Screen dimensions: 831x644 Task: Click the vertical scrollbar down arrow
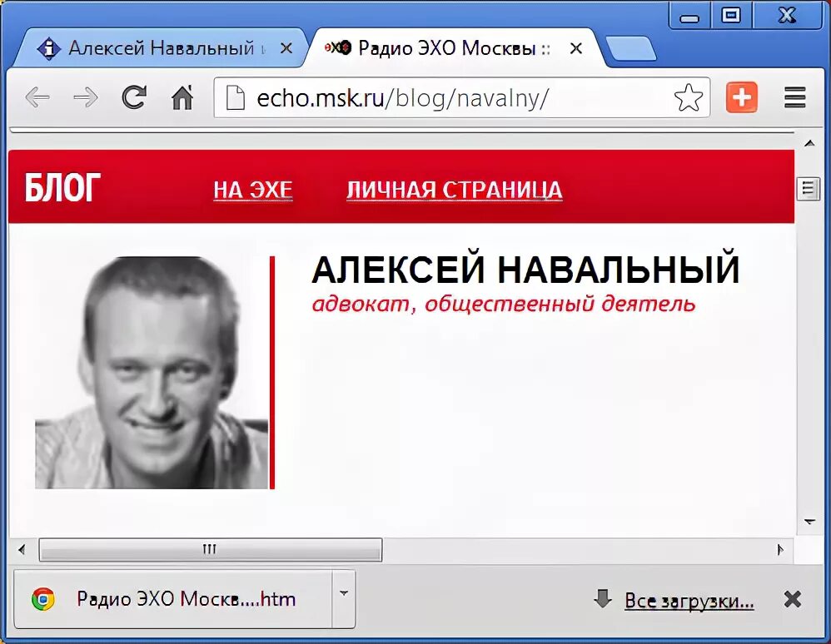pos(809,522)
